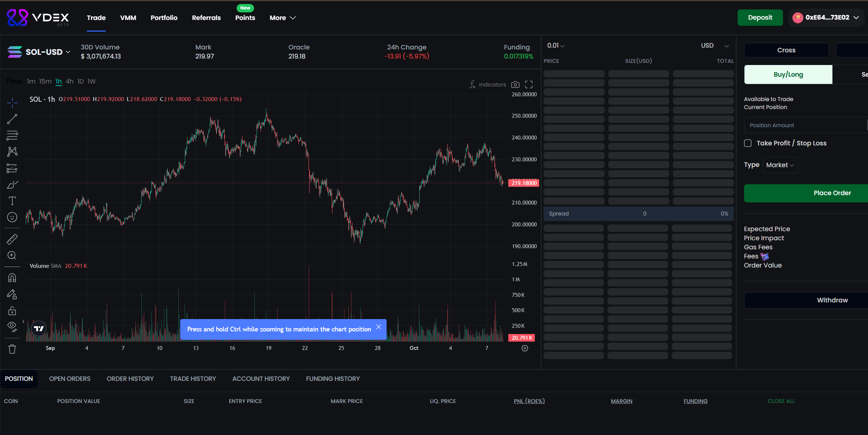Select the trend line drawing tool

(12, 119)
